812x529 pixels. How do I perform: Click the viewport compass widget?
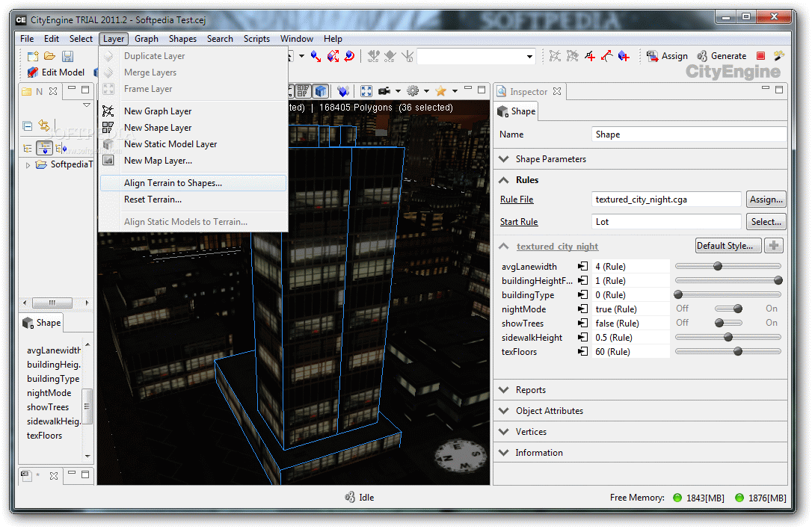(461, 456)
